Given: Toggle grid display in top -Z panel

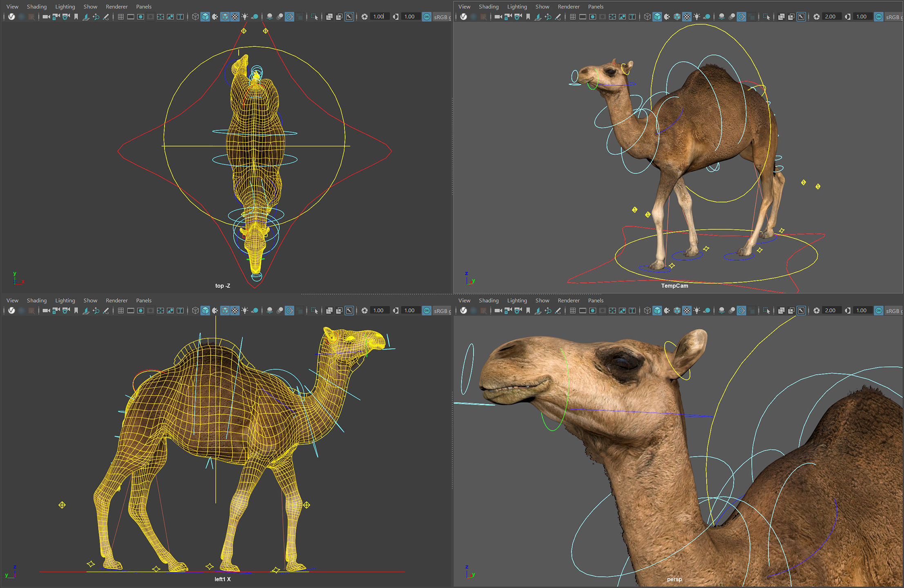Looking at the screenshot, I should click(121, 17).
